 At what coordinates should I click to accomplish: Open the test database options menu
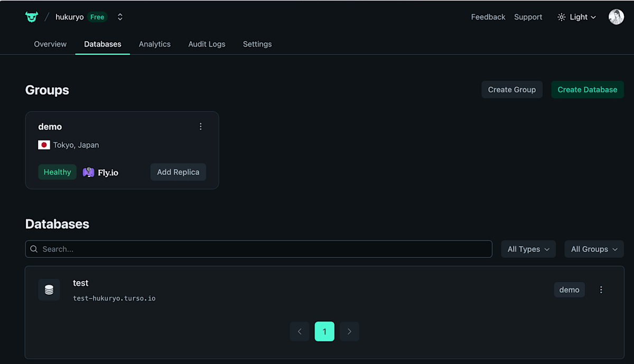tap(601, 290)
